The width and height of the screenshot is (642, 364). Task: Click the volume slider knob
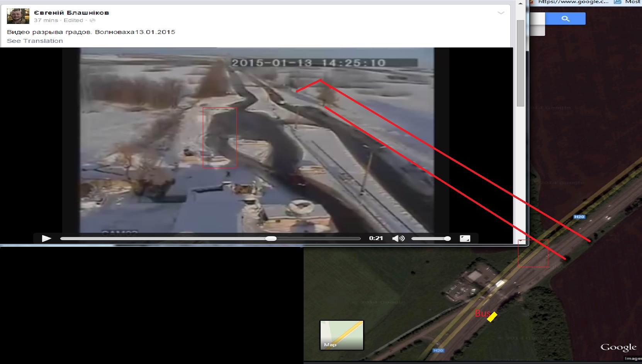click(447, 239)
